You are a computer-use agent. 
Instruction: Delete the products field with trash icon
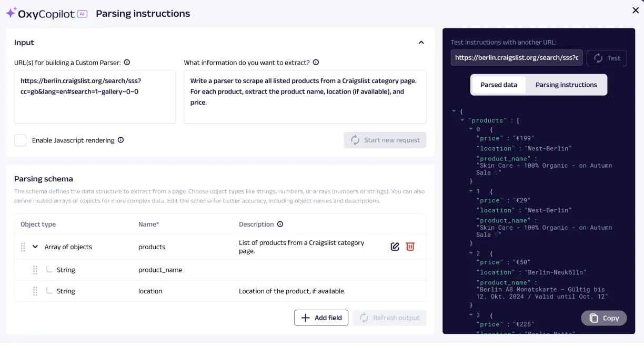point(410,247)
